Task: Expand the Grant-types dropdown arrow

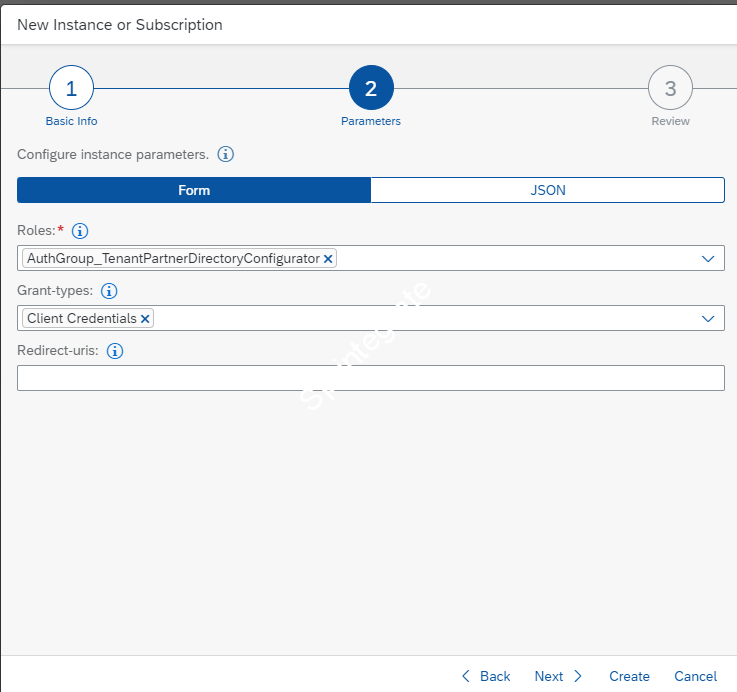Action: click(708, 319)
